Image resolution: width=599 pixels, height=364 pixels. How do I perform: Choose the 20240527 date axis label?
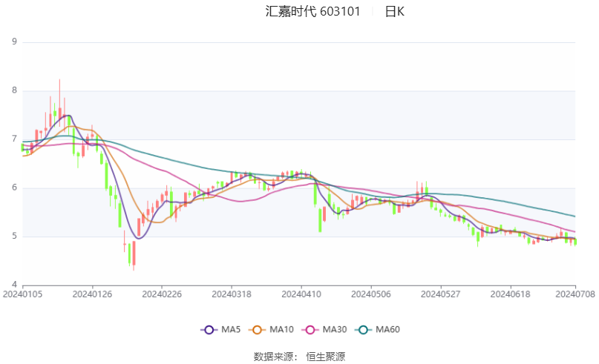pos(440,294)
